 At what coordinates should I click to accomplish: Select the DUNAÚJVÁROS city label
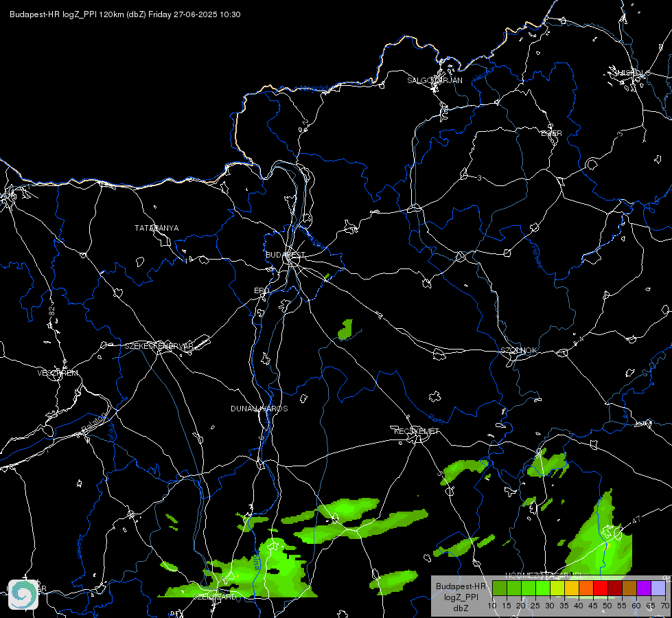pos(259,409)
